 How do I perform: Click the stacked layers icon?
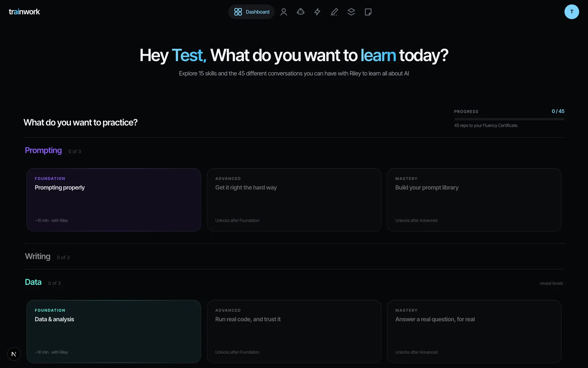(x=351, y=12)
